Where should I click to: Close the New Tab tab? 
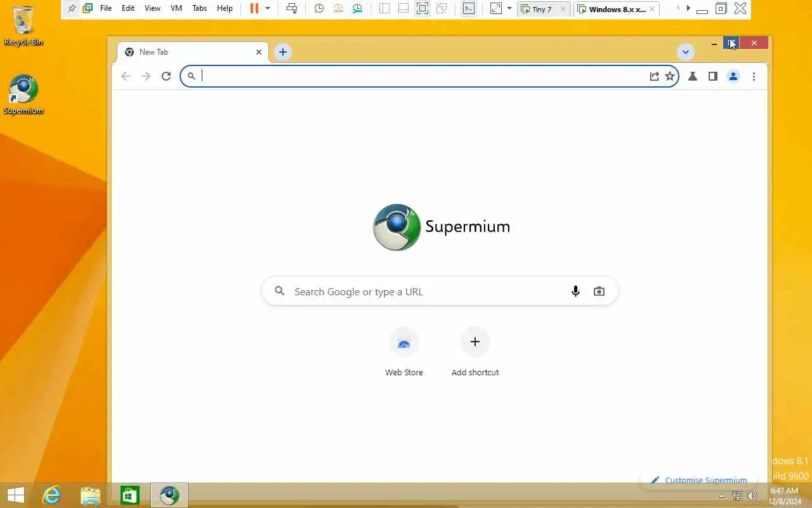pyautogui.click(x=259, y=52)
